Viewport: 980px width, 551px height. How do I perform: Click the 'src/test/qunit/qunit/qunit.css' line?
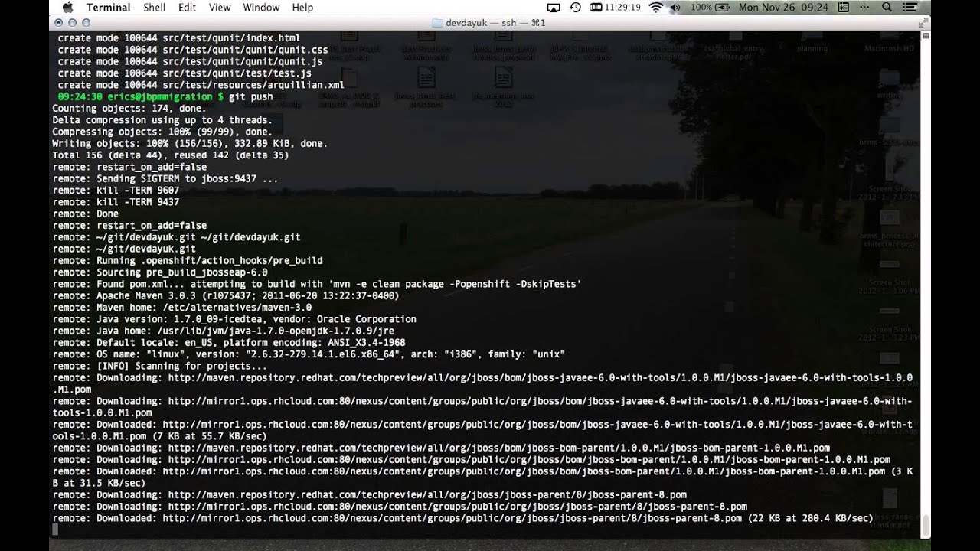[x=192, y=50]
